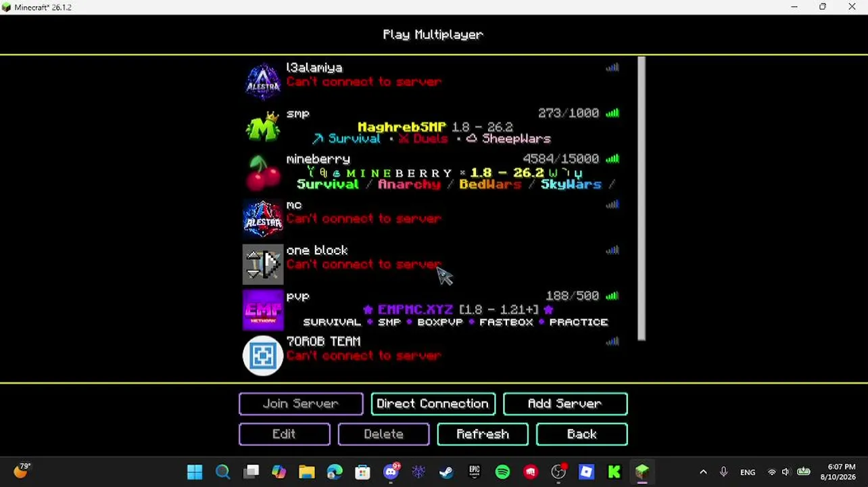Select the 'l3alamiya' server name

point(314,68)
